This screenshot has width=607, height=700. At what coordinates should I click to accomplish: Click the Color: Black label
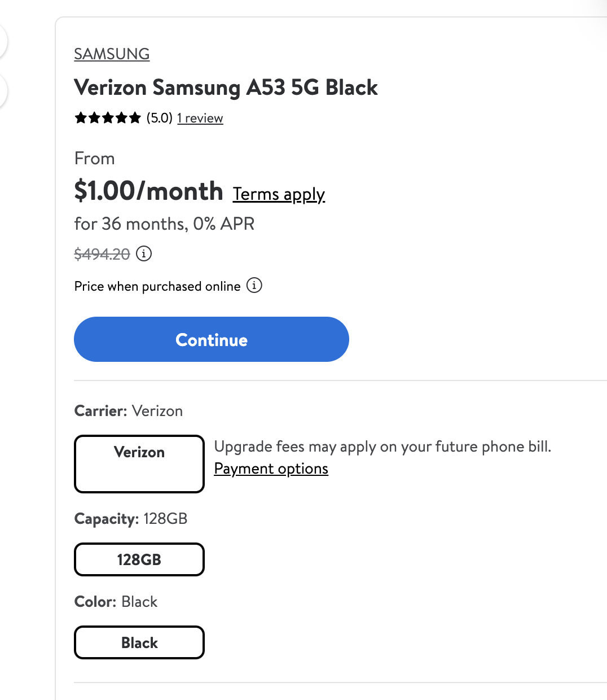point(116,601)
